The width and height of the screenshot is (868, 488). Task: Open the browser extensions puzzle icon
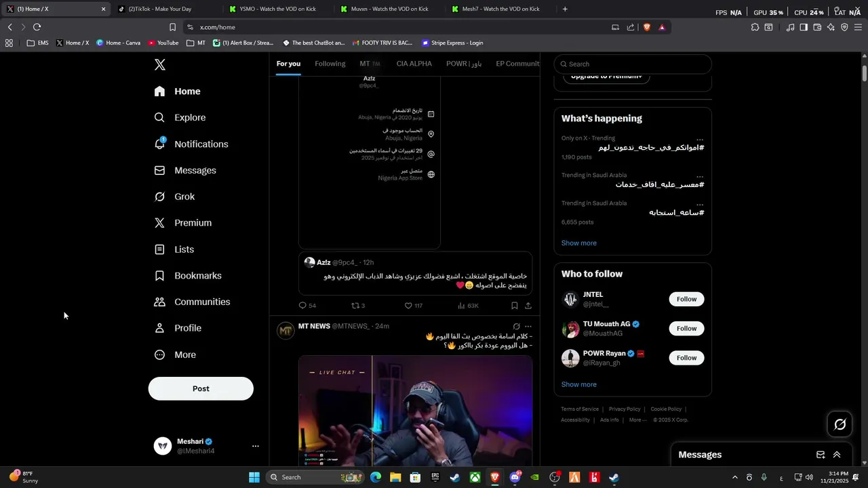tap(755, 27)
